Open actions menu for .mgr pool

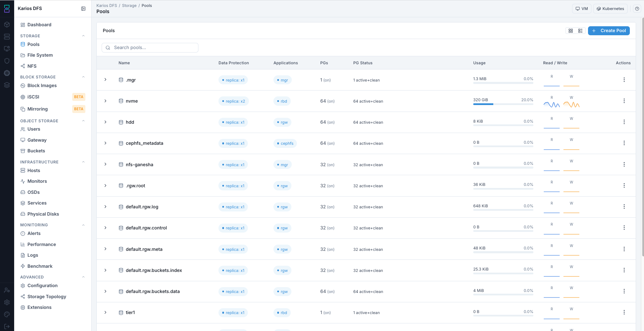[624, 80]
